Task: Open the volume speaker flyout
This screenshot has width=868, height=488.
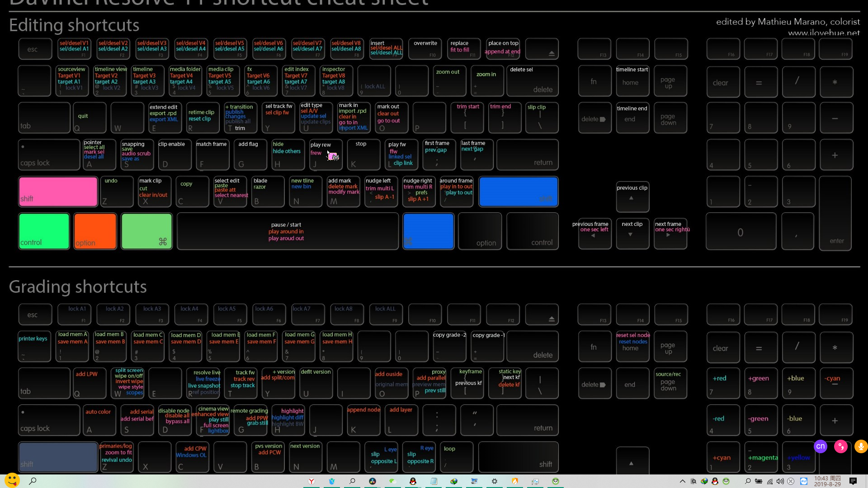Action: pos(780,481)
